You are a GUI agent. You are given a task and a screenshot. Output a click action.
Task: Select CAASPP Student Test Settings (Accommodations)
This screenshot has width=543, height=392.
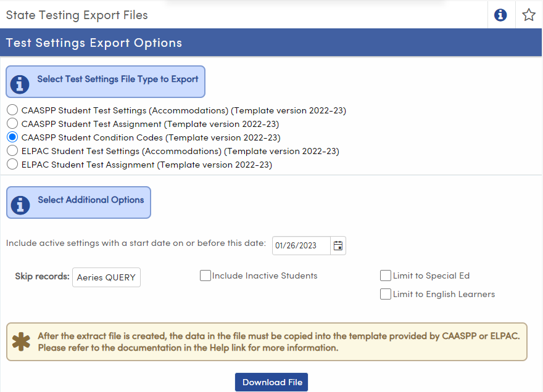point(12,110)
